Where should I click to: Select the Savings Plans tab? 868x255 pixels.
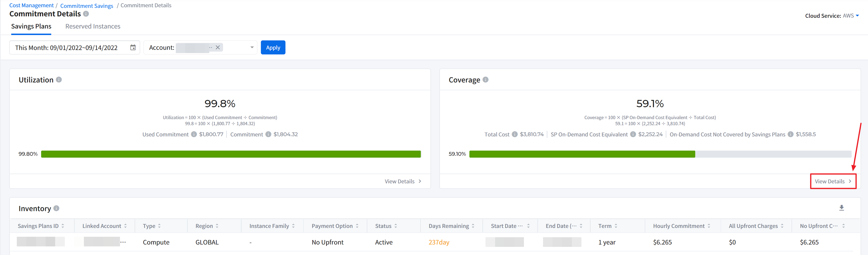31,26
